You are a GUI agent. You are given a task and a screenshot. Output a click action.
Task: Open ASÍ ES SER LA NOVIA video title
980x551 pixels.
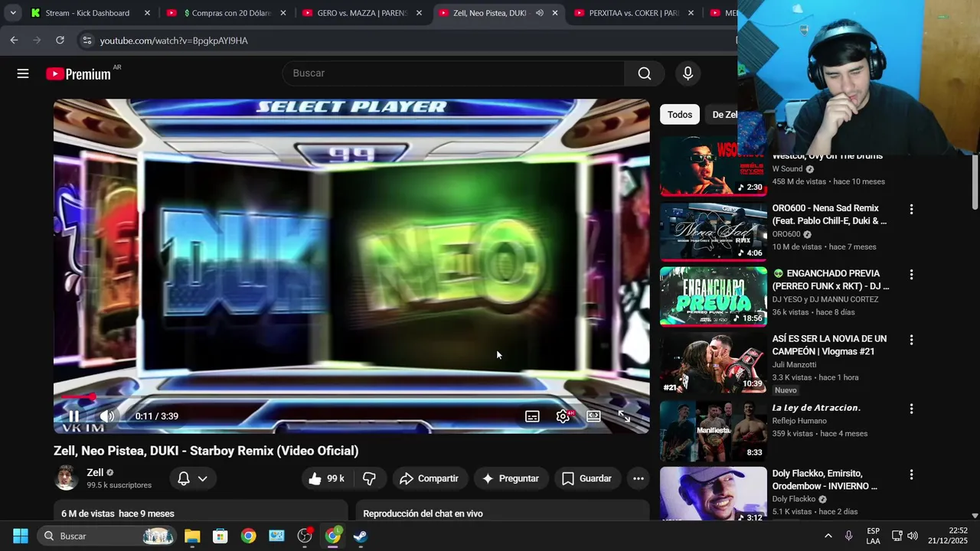(829, 345)
